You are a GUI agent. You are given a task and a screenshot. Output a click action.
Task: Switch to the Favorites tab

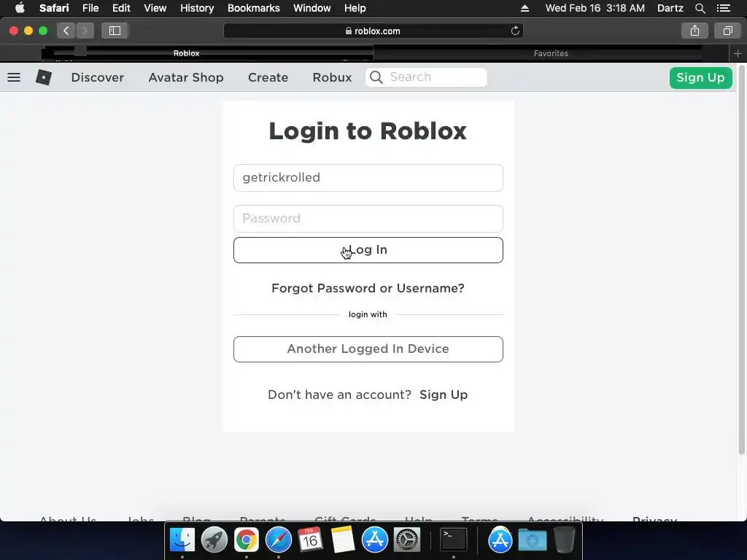pyautogui.click(x=551, y=53)
